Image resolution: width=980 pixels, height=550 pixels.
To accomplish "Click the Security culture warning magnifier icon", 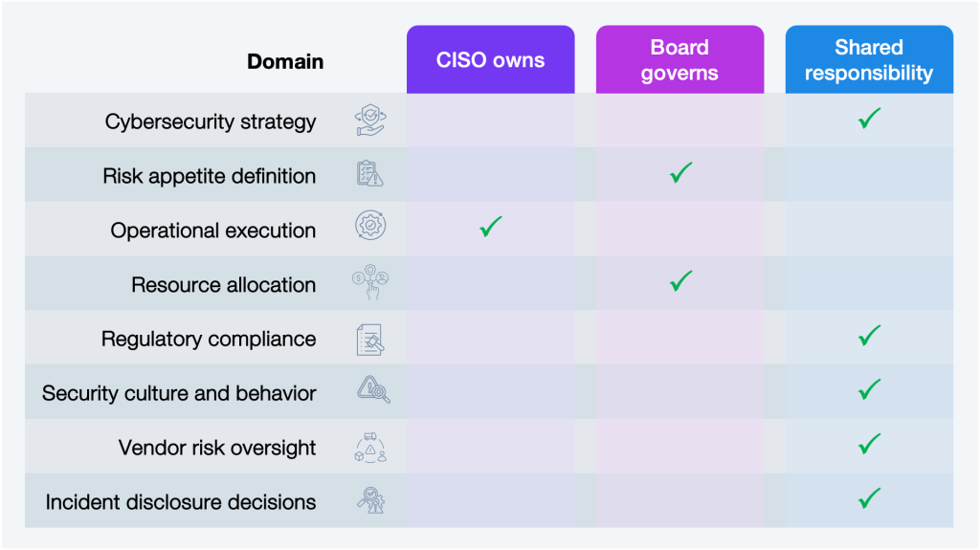I will [x=373, y=389].
